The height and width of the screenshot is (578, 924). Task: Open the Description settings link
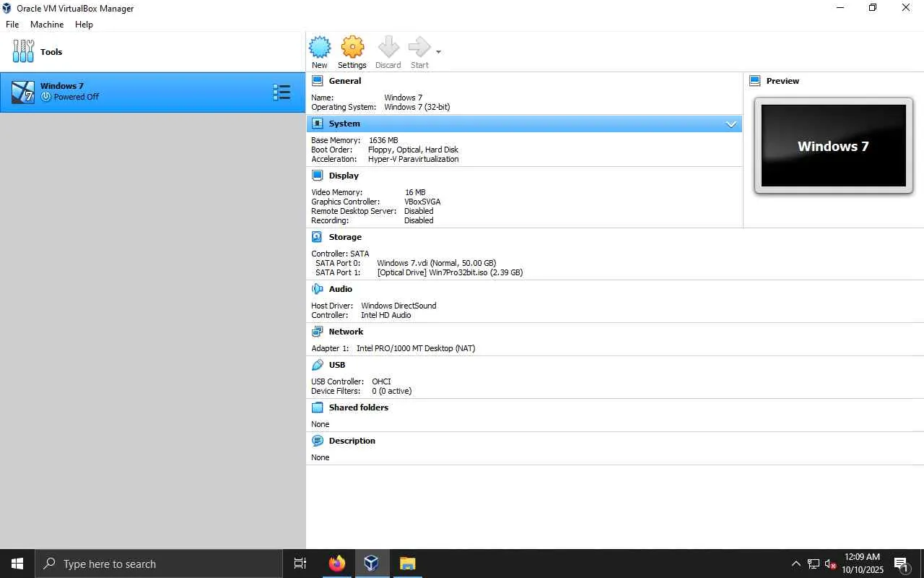352,441
